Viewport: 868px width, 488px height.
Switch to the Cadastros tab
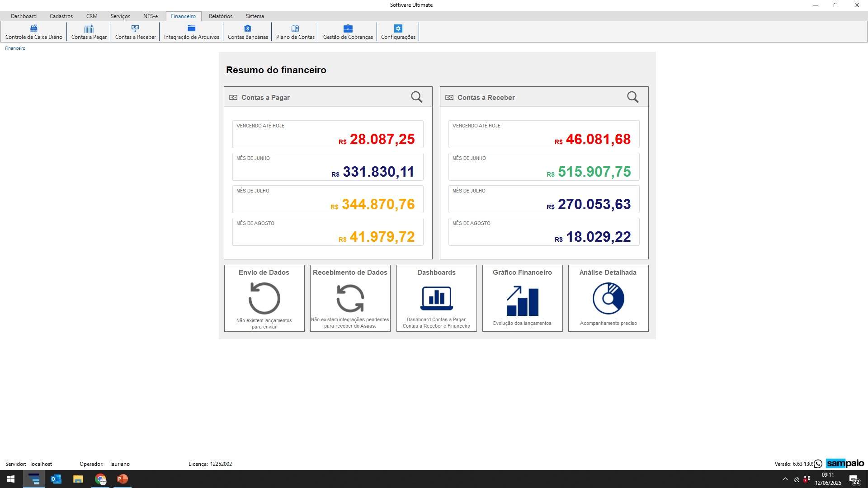[x=61, y=16]
